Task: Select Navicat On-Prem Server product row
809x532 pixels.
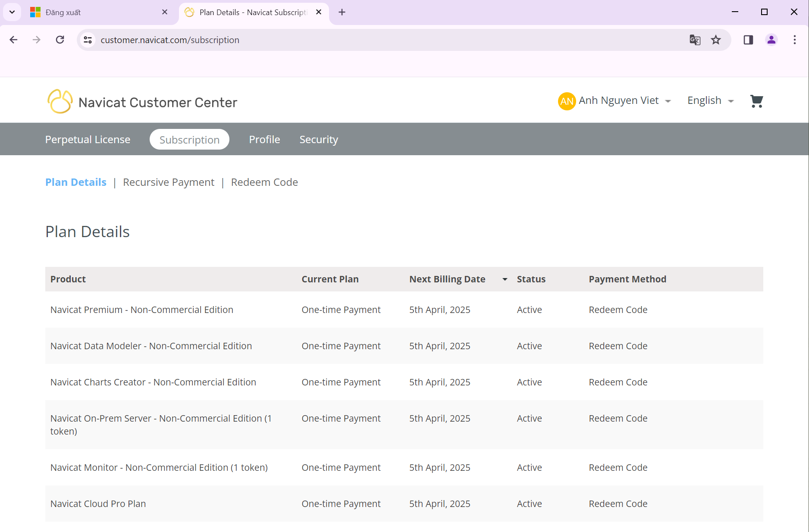Action: tap(404, 425)
